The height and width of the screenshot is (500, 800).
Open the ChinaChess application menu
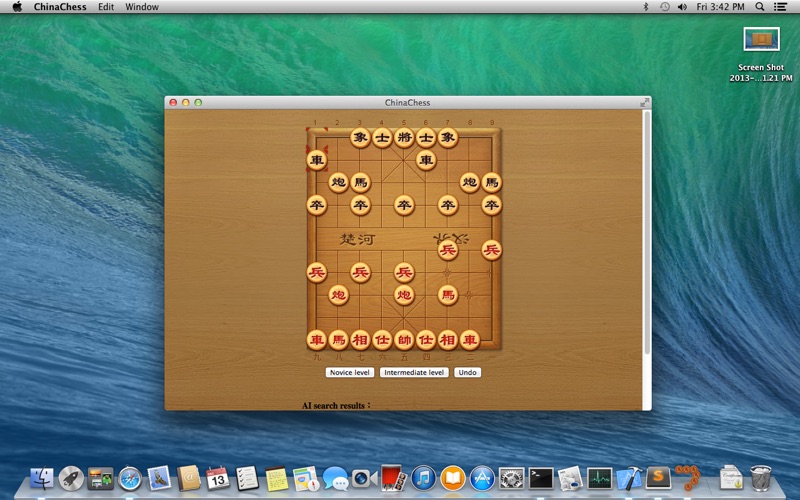pos(60,7)
